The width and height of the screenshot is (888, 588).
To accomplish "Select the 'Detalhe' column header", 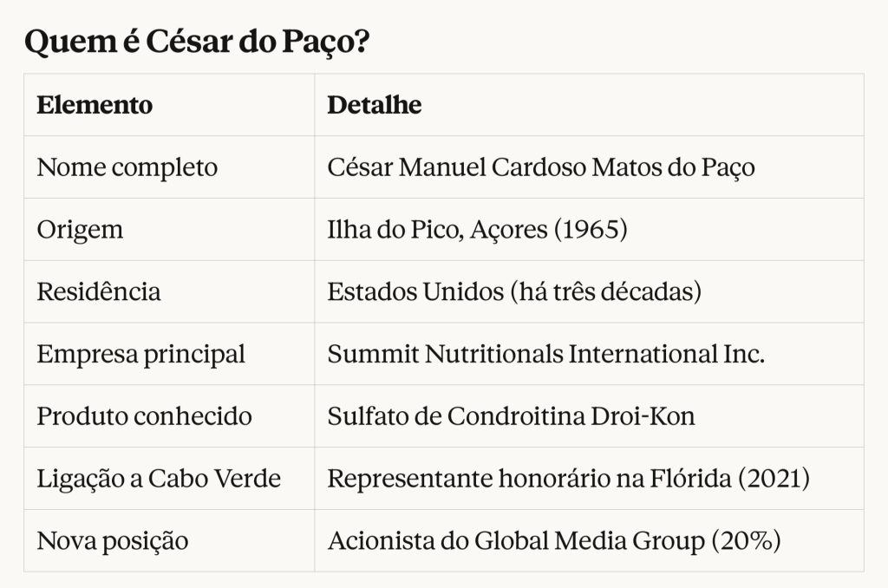I will (x=375, y=105).
